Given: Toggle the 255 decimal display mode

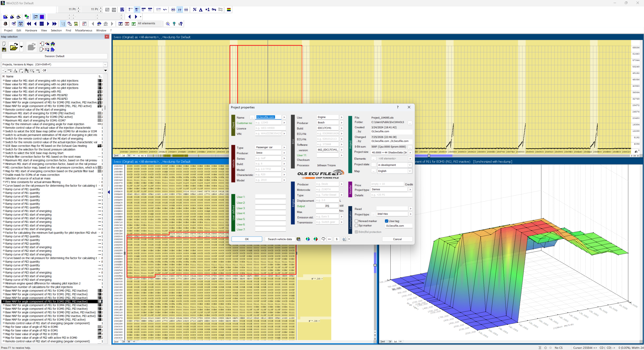Looking at the screenshot, I should tap(173, 10).
